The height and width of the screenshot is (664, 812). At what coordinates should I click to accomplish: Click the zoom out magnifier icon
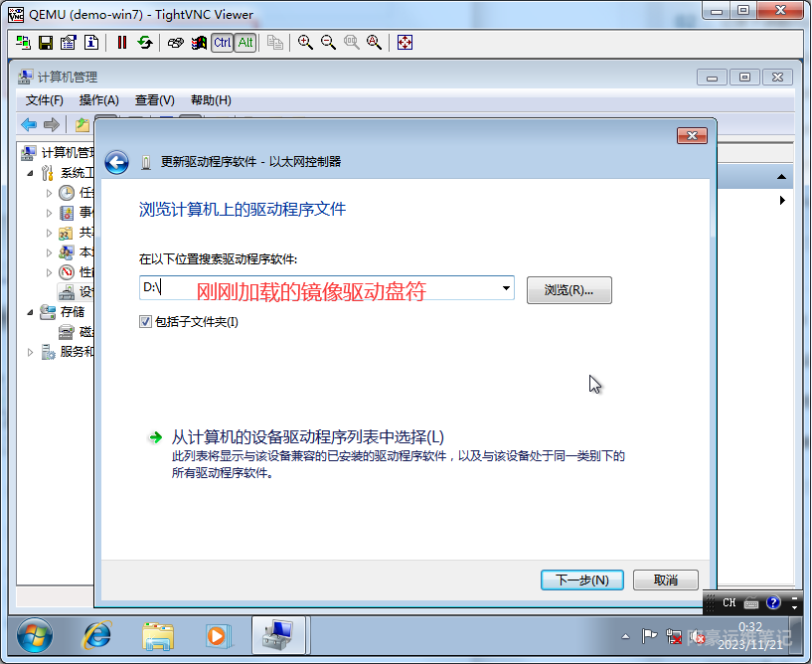(x=328, y=42)
